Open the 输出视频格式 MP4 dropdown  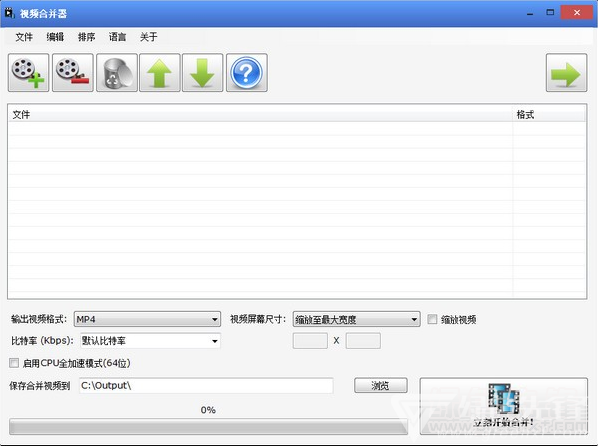tap(147, 319)
